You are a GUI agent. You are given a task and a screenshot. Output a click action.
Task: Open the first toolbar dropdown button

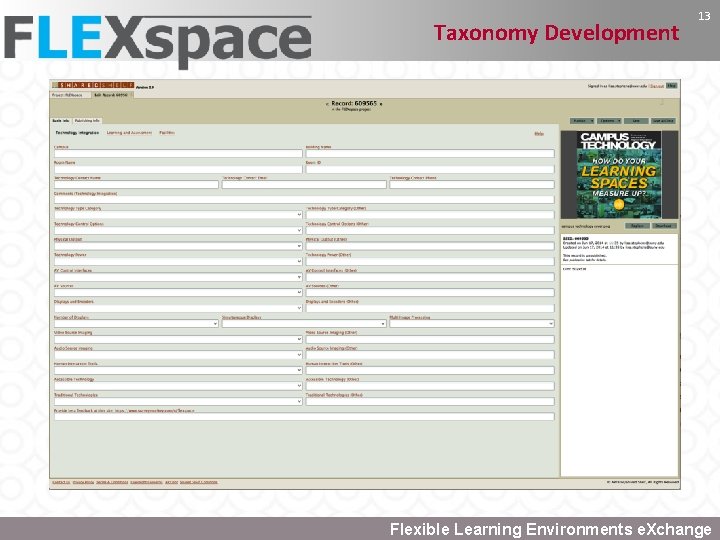582,121
